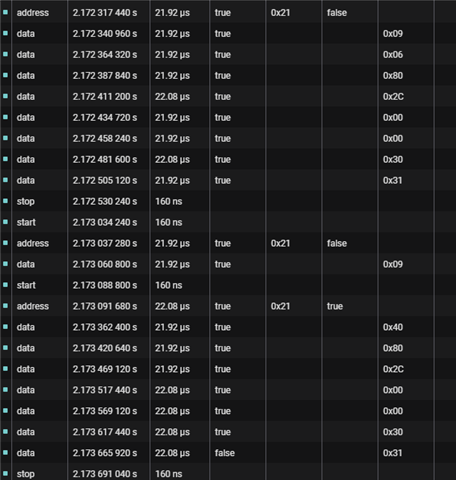Screen dimensions: 456x480
Task: Click teal marker of last stop row
Action: [x=5, y=474]
